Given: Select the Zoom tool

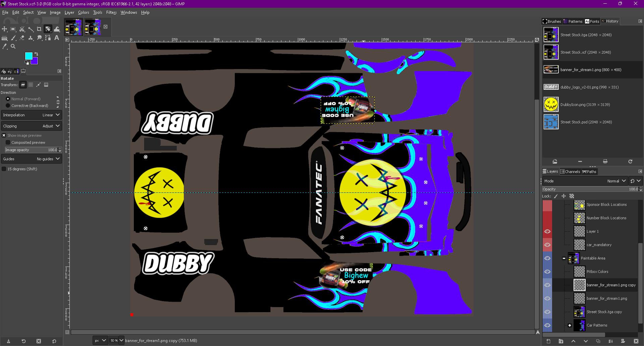Looking at the screenshot, I should (13, 46).
